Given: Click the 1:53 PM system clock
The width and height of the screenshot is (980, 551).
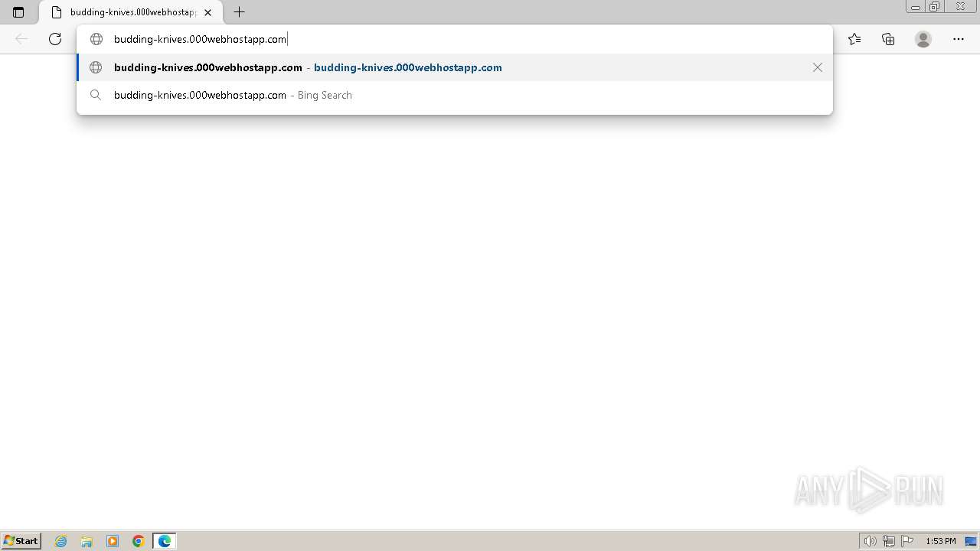Looking at the screenshot, I should [x=941, y=541].
